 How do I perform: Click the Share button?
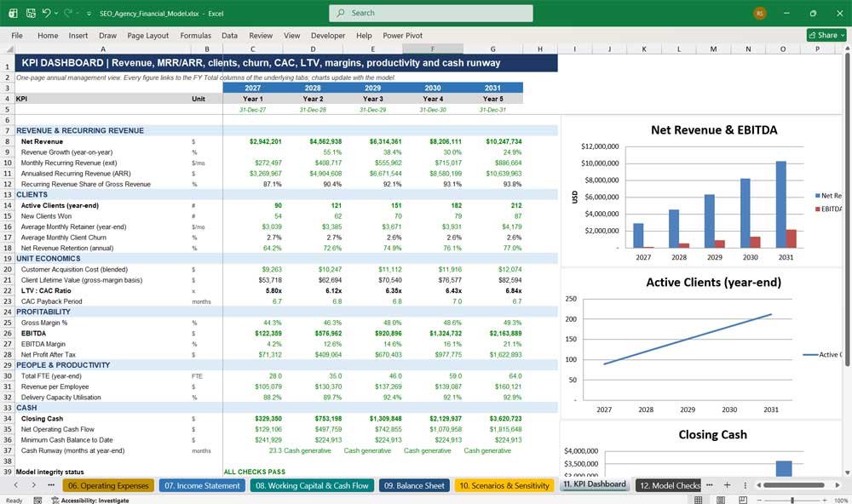tap(826, 35)
